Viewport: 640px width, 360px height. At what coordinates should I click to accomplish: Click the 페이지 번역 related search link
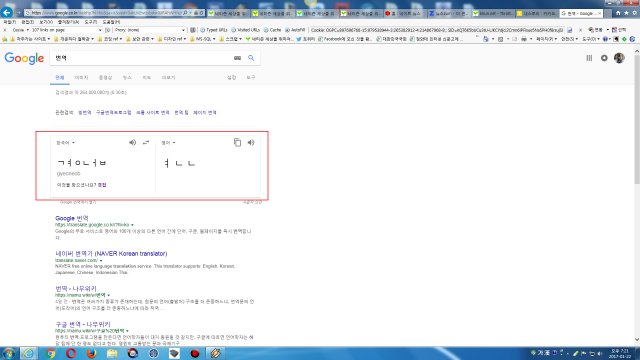pyautogui.click(x=204, y=113)
